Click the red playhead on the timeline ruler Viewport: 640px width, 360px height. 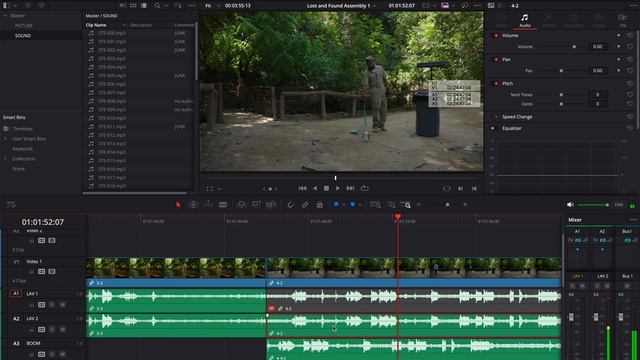coord(398,217)
